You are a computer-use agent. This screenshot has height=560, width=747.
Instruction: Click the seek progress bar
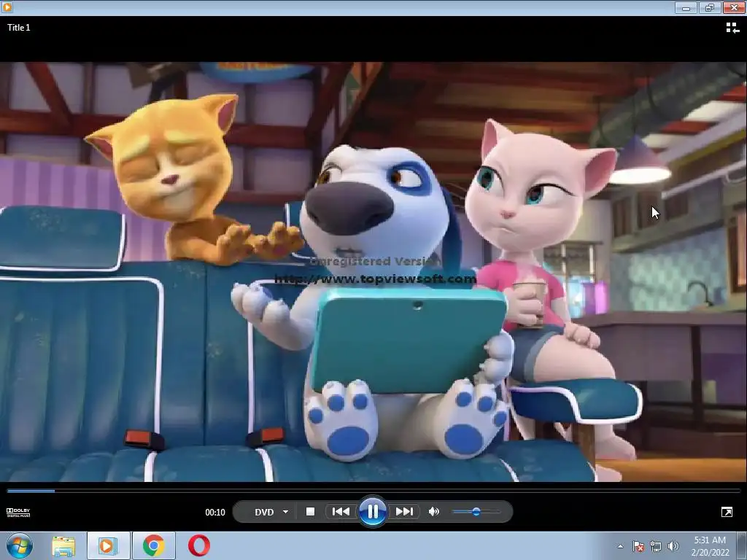373,490
